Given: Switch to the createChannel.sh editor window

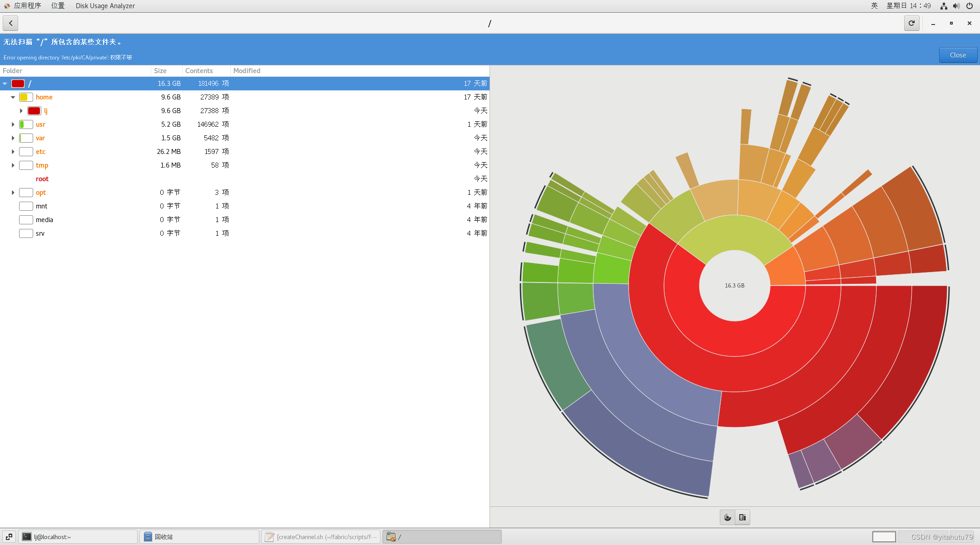Looking at the screenshot, I should pyautogui.click(x=321, y=537).
